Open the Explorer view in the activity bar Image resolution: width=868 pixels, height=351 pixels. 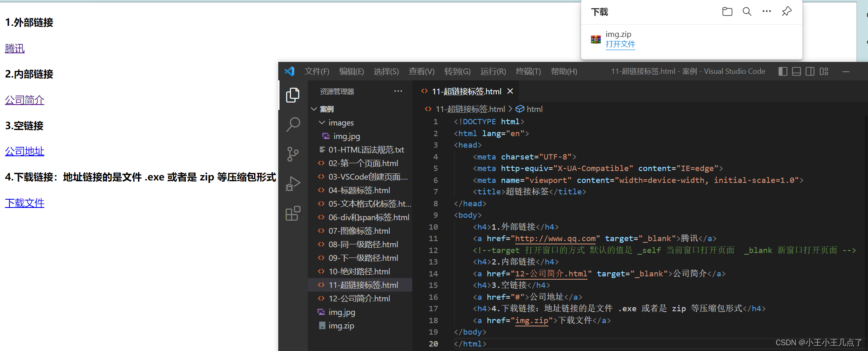coord(293,95)
